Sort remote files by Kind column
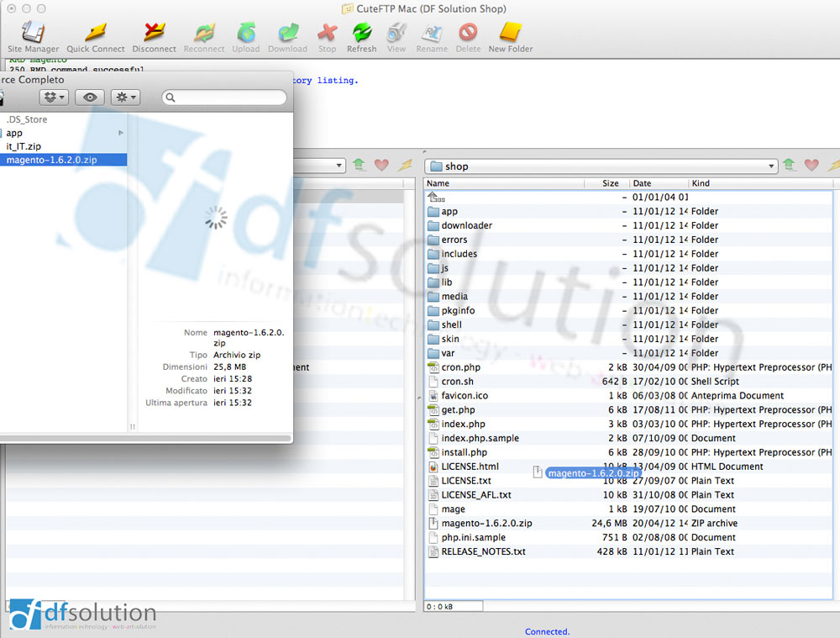 click(760, 183)
